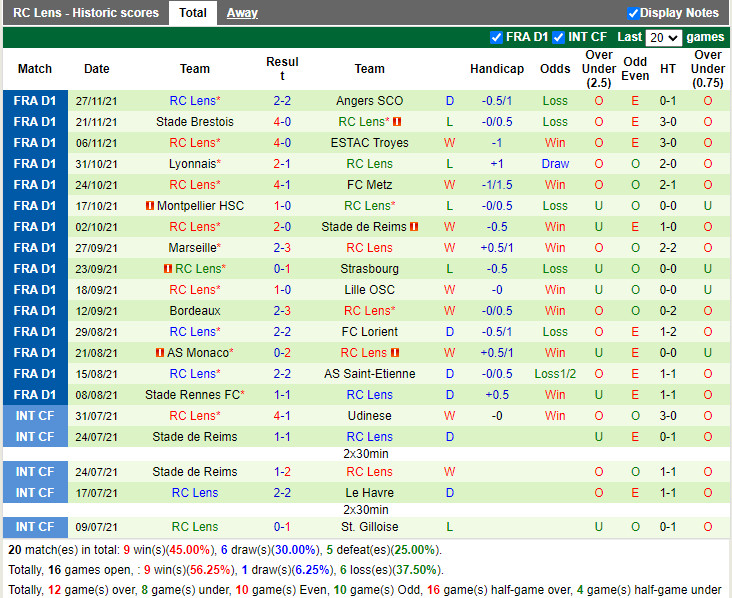Select the date 09/07/21
The width and height of the screenshot is (732, 598).
click(97, 527)
